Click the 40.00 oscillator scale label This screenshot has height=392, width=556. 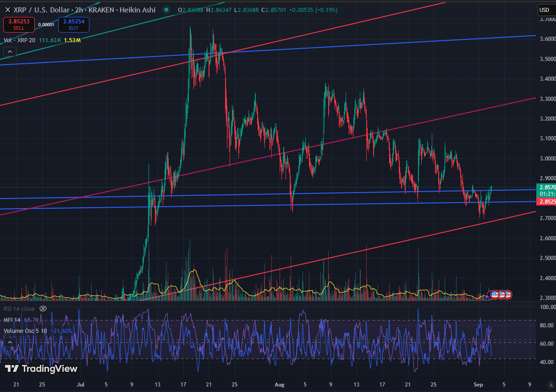click(547, 362)
